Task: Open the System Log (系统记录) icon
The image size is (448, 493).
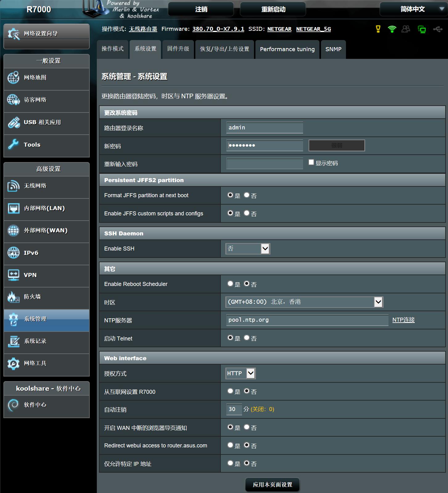Action: point(13,341)
